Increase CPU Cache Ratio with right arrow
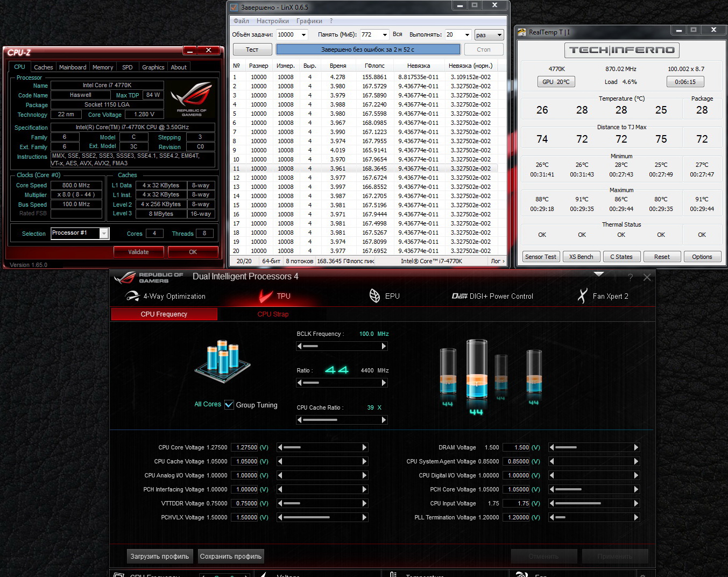 pyautogui.click(x=384, y=420)
